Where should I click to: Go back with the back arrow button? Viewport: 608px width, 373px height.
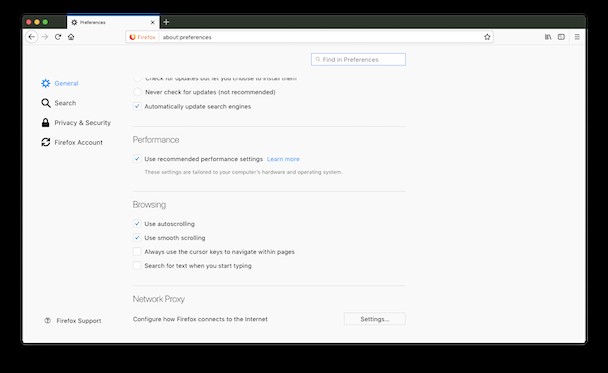tap(32, 37)
